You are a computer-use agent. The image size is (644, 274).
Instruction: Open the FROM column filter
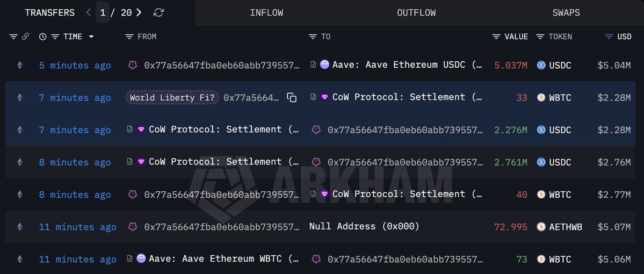click(x=129, y=37)
